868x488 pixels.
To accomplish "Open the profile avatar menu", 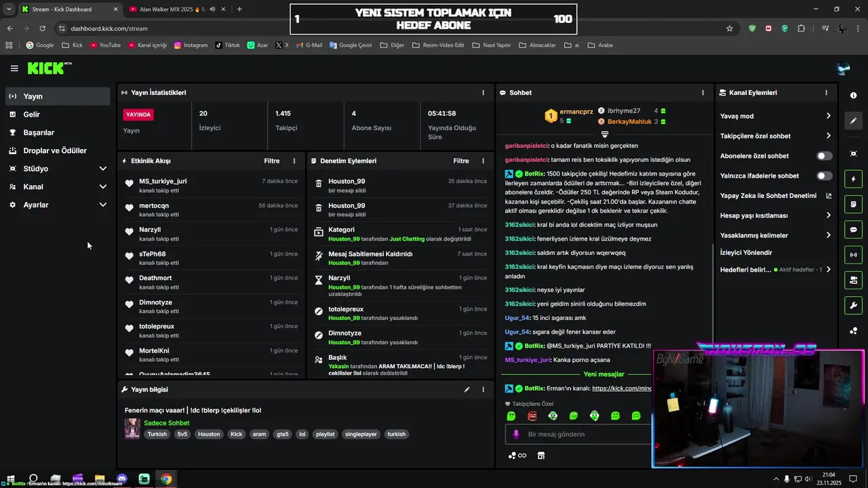I will pos(844,68).
